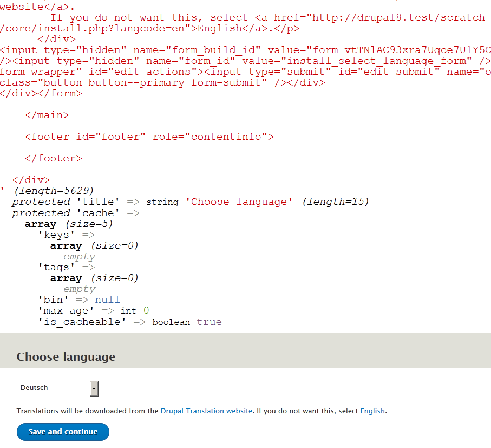Screen dimensions: 491x448
Task: Click the </main> closing tag text
Action: point(47,115)
